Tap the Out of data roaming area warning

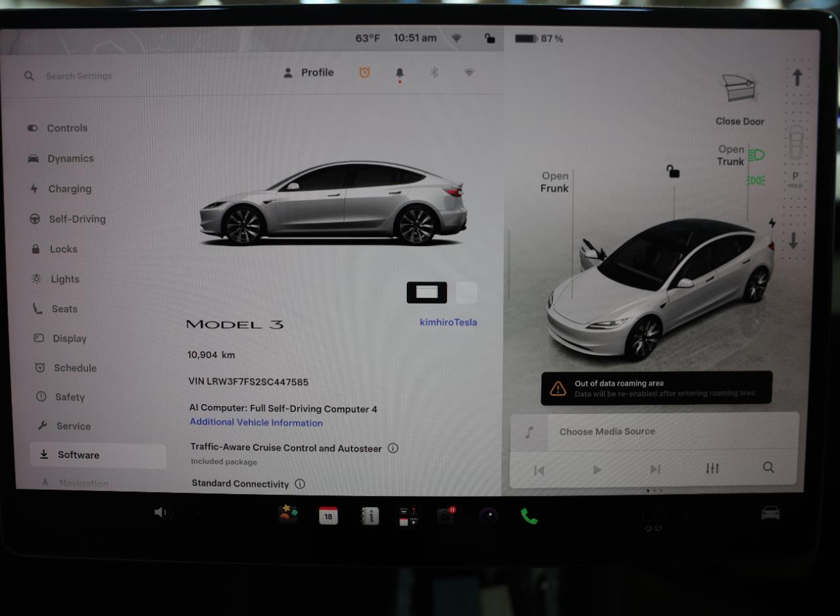656,388
